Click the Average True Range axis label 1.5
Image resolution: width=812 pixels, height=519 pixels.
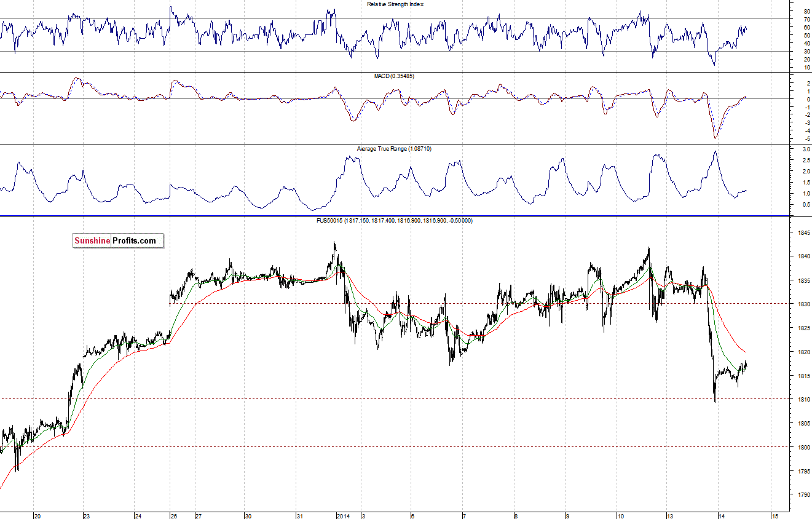(806, 182)
